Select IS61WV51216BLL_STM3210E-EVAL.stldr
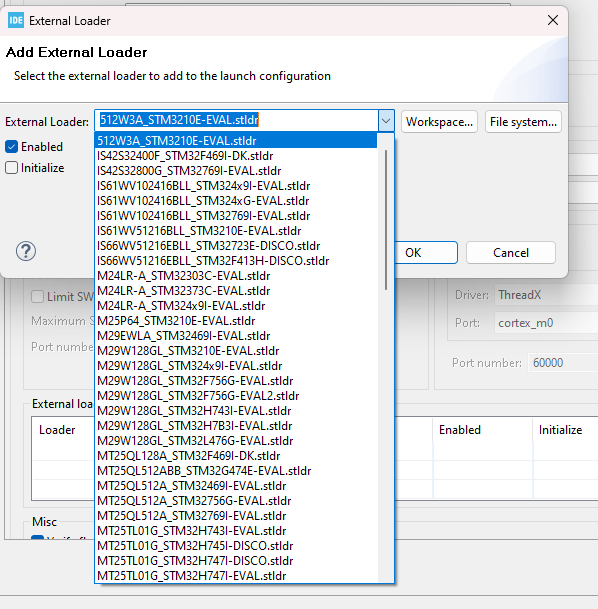Screen dimensions: 598x609 (236, 231)
